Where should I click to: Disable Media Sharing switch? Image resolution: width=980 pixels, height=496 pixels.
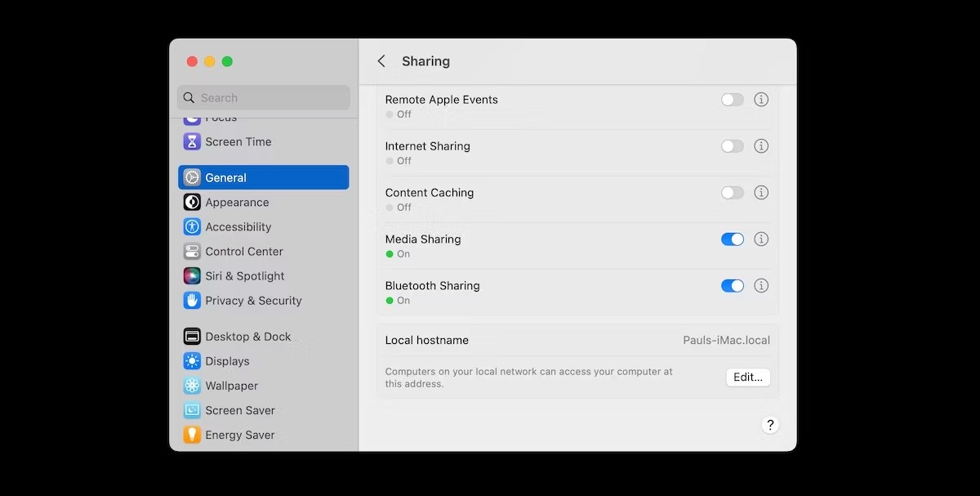click(x=733, y=239)
